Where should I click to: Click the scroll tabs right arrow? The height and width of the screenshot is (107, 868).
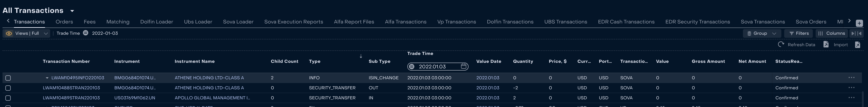point(849,21)
